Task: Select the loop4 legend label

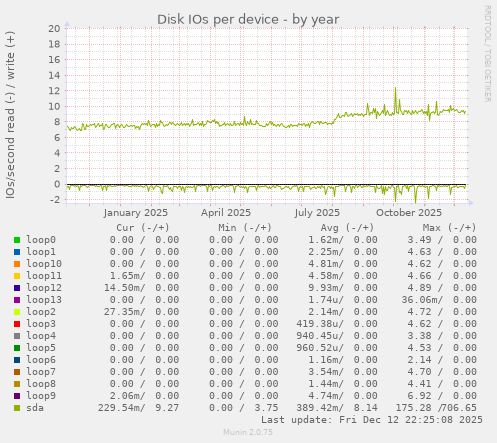Action: (41, 336)
